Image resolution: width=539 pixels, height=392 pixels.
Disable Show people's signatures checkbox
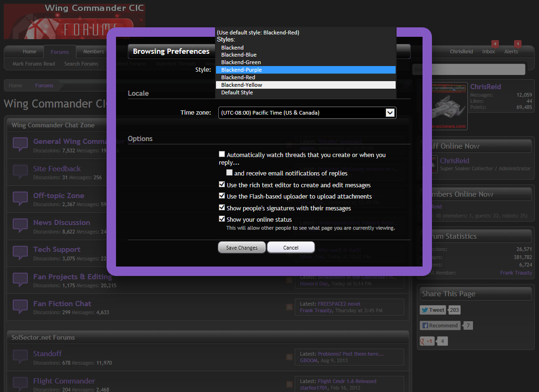click(222, 208)
